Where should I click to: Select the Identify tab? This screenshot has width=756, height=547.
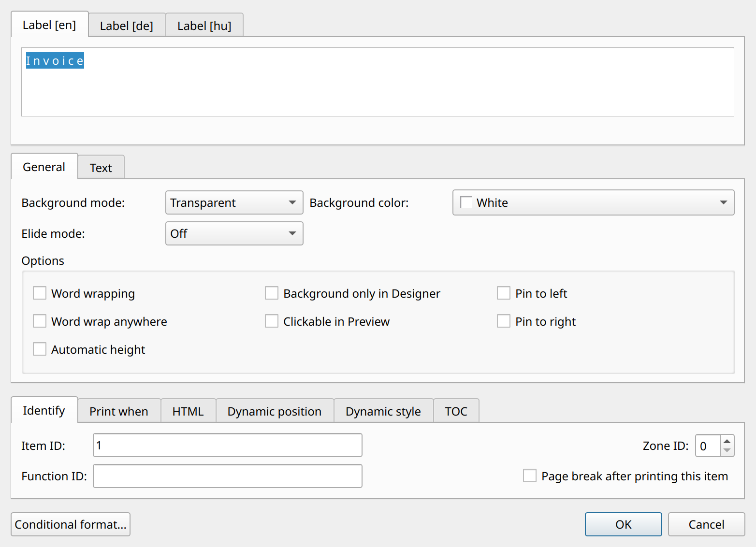pos(44,410)
